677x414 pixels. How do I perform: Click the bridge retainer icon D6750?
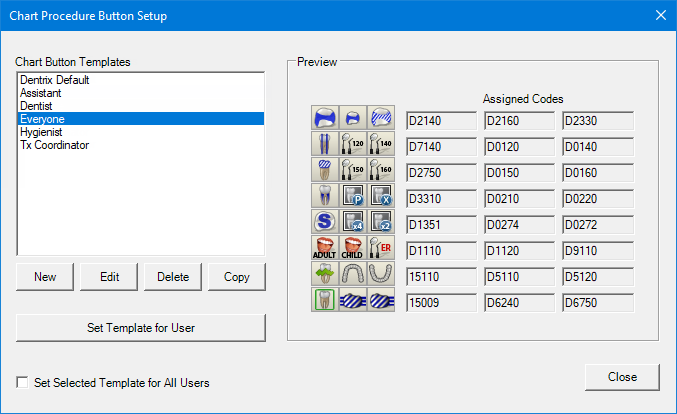381,299
